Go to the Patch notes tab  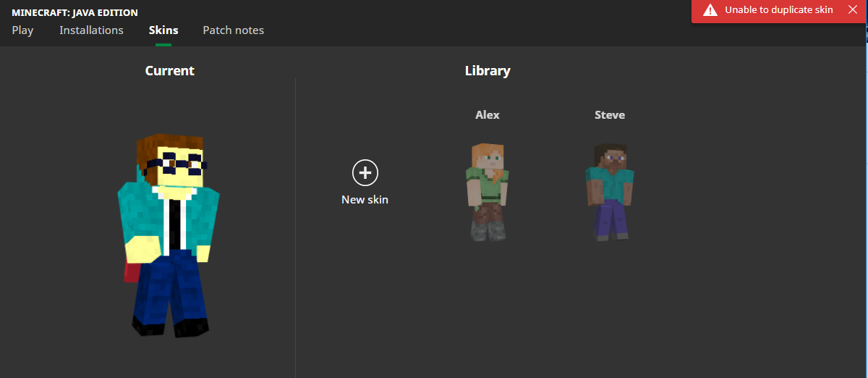pos(233,30)
